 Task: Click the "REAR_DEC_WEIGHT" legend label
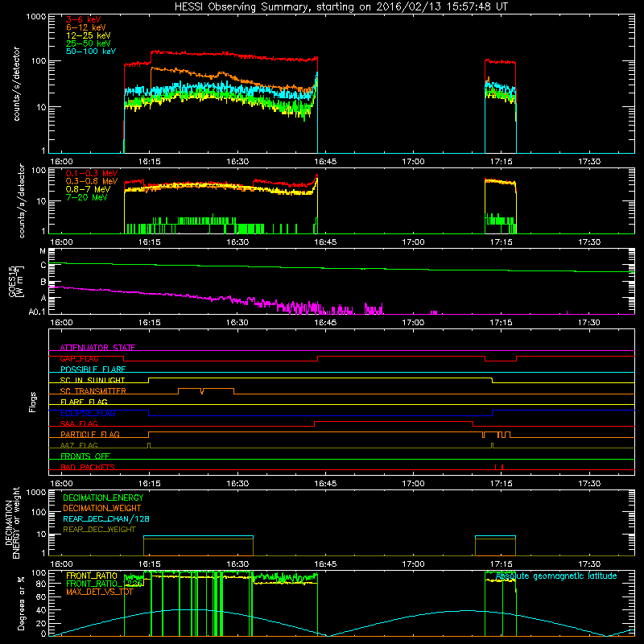99,530
